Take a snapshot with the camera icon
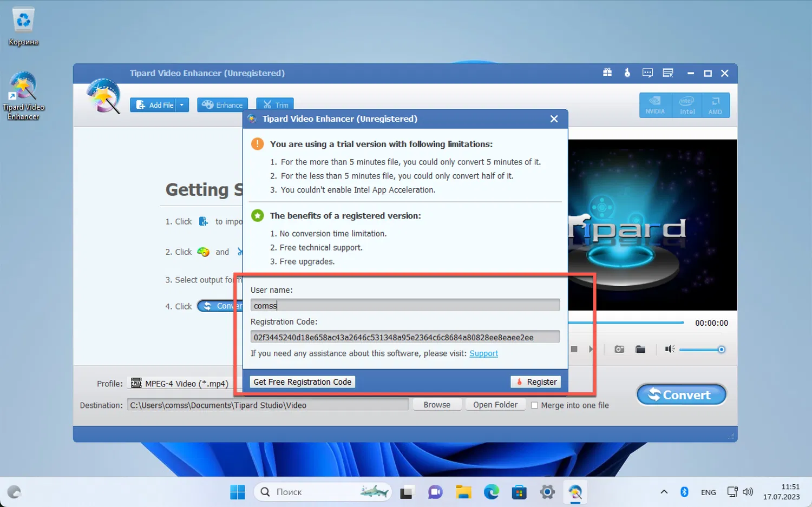The image size is (812, 507). point(619,350)
